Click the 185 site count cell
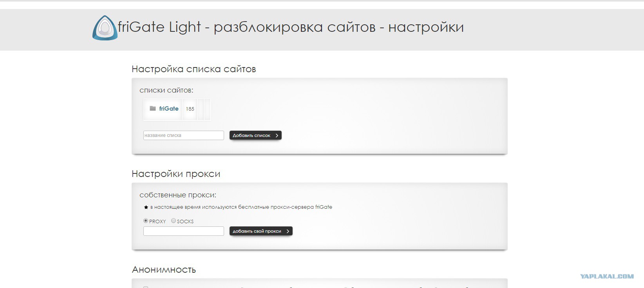The height and width of the screenshot is (288, 644). point(190,109)
